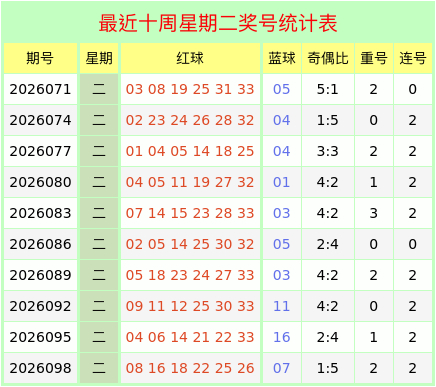Click odd-even ratio 3:3 in row 2026077
The width and height of the screenshot is (436, 387).
coord(328,151)
